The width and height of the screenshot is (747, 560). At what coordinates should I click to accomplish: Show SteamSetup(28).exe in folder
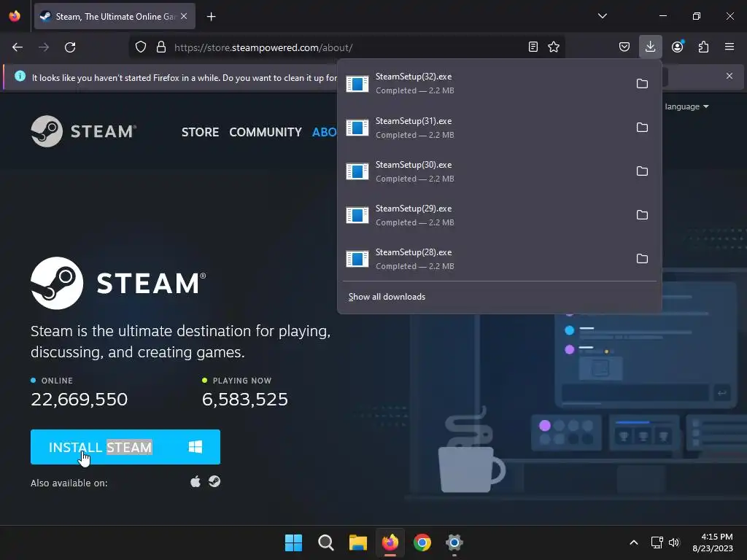click(x=642, y=259)
